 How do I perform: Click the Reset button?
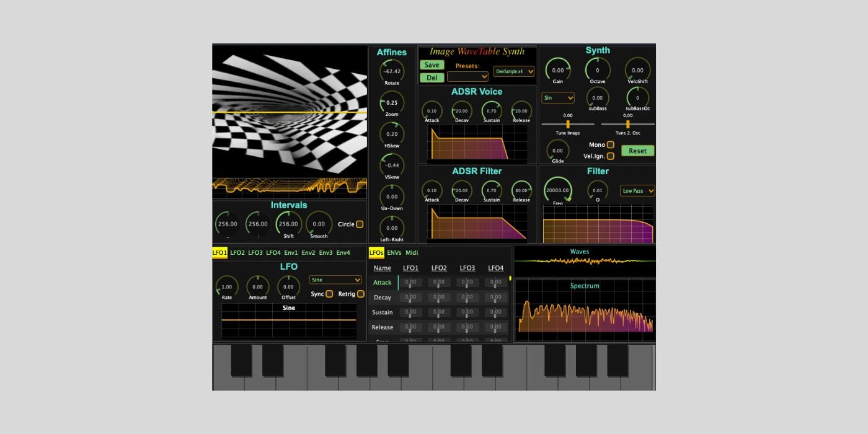(x=637, y=151)
